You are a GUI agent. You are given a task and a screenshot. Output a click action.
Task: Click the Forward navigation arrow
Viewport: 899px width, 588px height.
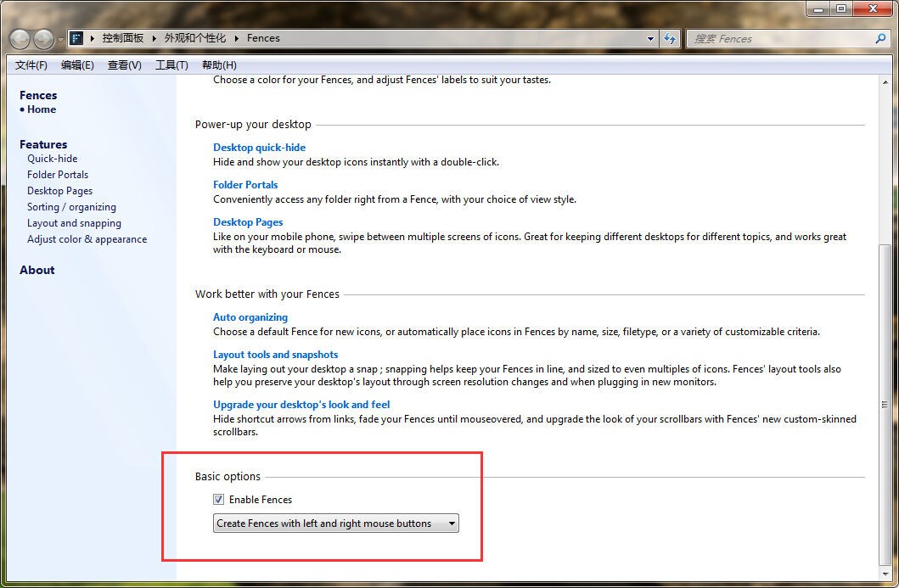tap(43, 39)
